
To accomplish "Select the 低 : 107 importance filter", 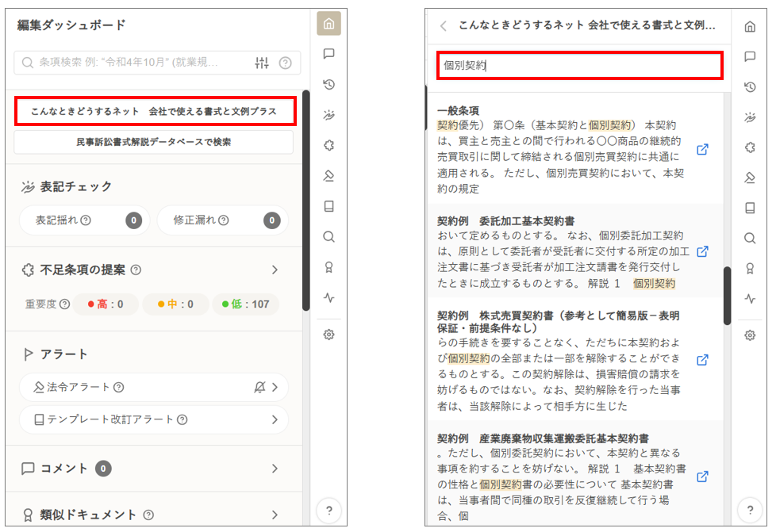I will (x=246, y=304).
